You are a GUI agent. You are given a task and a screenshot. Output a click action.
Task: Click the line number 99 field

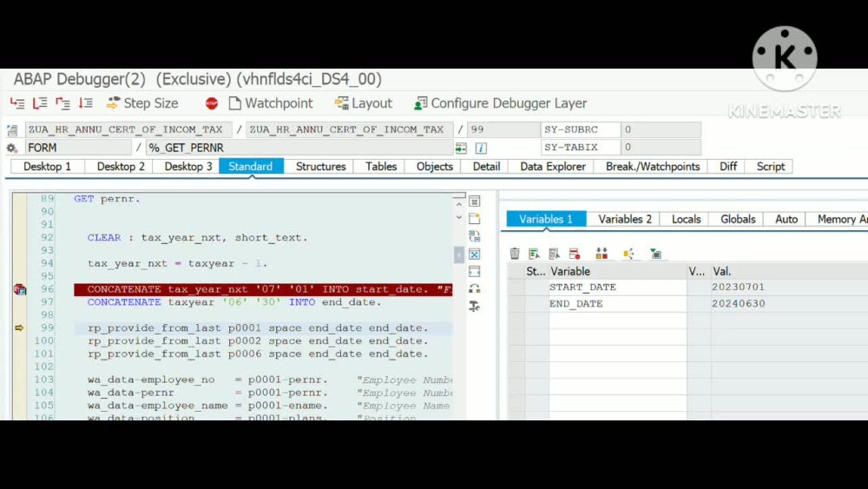[x=503, y=129]
